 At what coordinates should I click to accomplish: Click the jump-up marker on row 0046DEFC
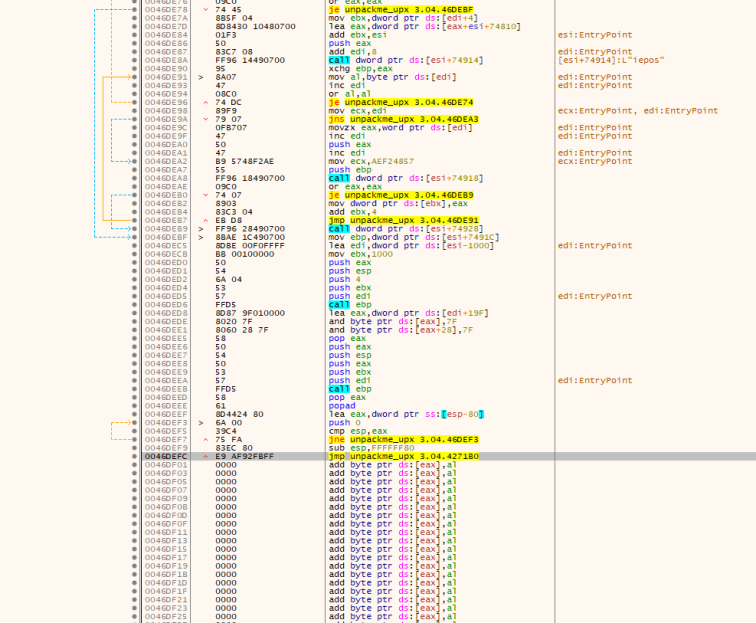(x=205, y=456)
